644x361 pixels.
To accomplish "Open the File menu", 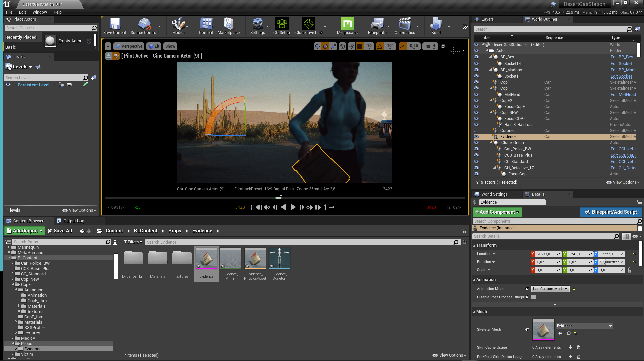I will coord(9,12).
